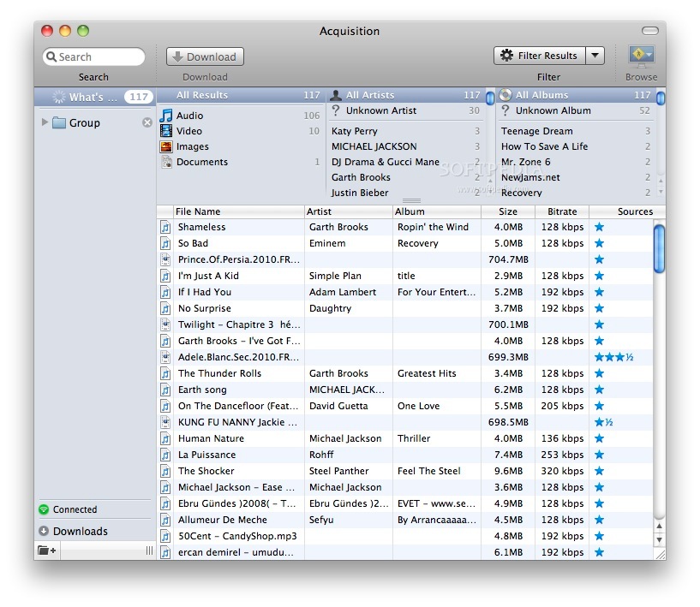Click video file icon for Prince.Of.Persia.2010

pos(165,259)
